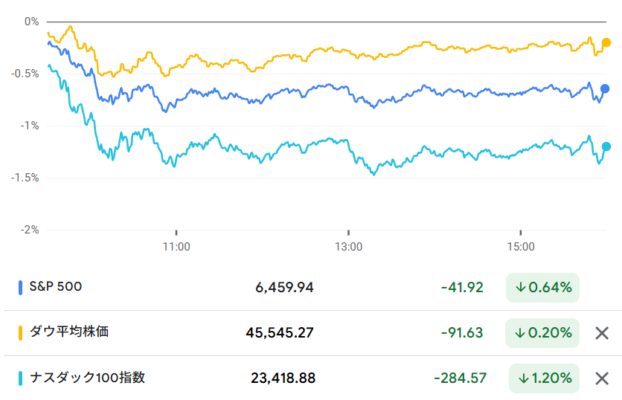
Task: Remove ナスダック100指数 with its X icon
Action: coord(602,378)
